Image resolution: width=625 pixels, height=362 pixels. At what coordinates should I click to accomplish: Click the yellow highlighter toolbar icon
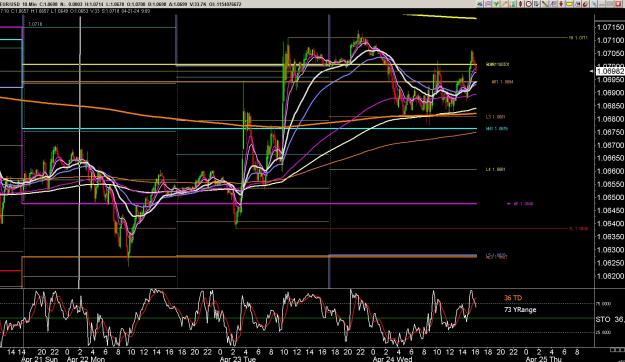tap(569, 4)
